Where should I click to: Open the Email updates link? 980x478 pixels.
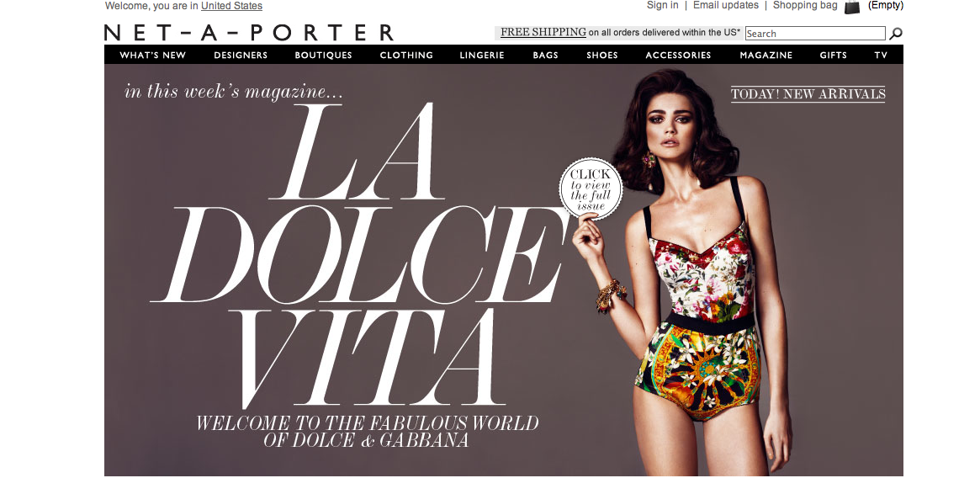pos(726,5)
